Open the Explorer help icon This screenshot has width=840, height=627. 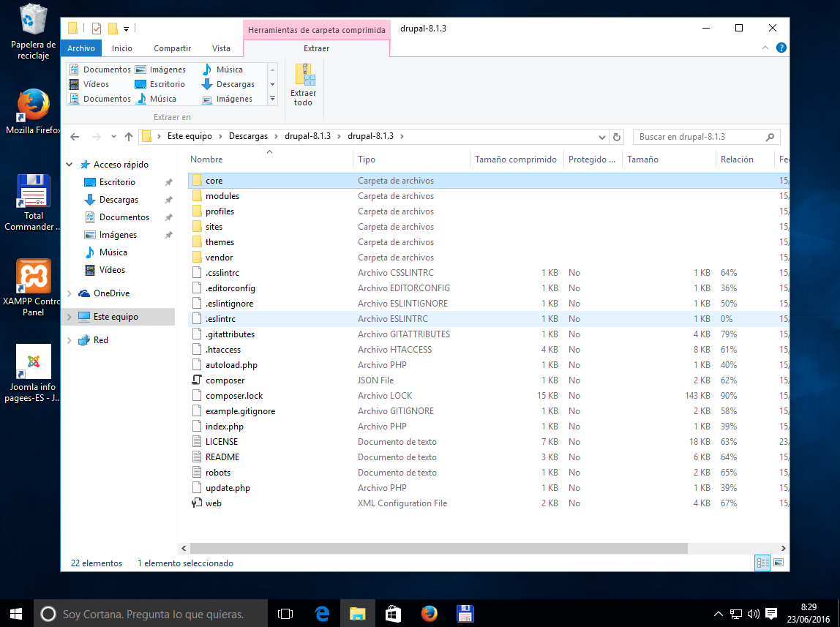click(781, 48)
